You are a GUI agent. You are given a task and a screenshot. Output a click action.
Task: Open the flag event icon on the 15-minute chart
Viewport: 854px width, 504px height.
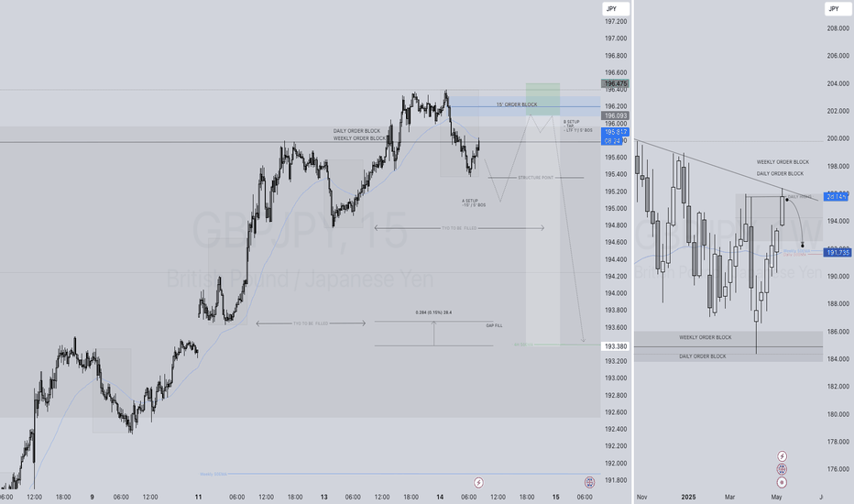(589, 482)
